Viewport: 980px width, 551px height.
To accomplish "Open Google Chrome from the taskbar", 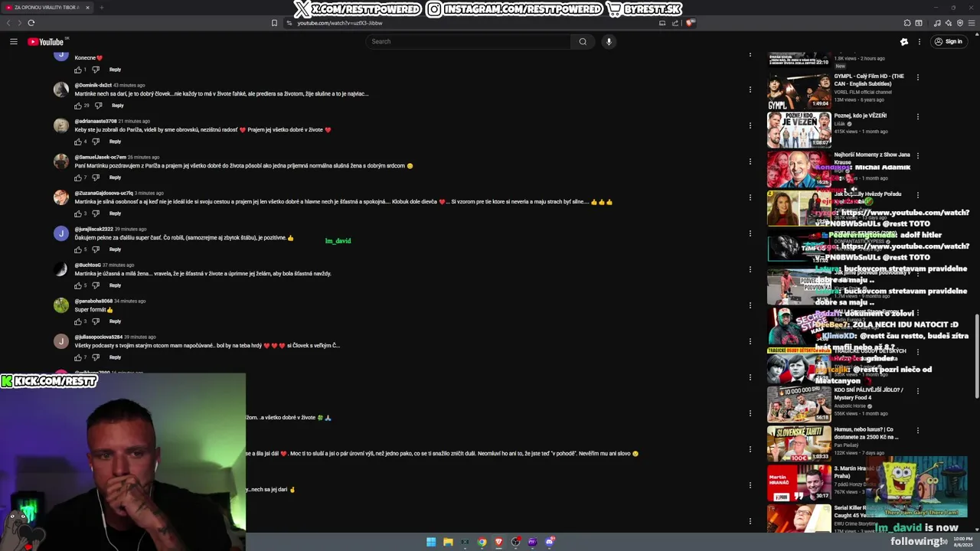I will [482, 542].
